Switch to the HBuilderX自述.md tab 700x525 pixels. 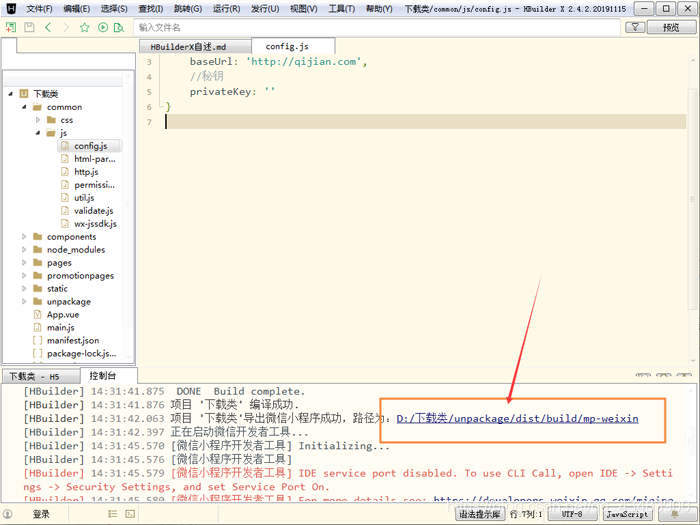point(195,46)
